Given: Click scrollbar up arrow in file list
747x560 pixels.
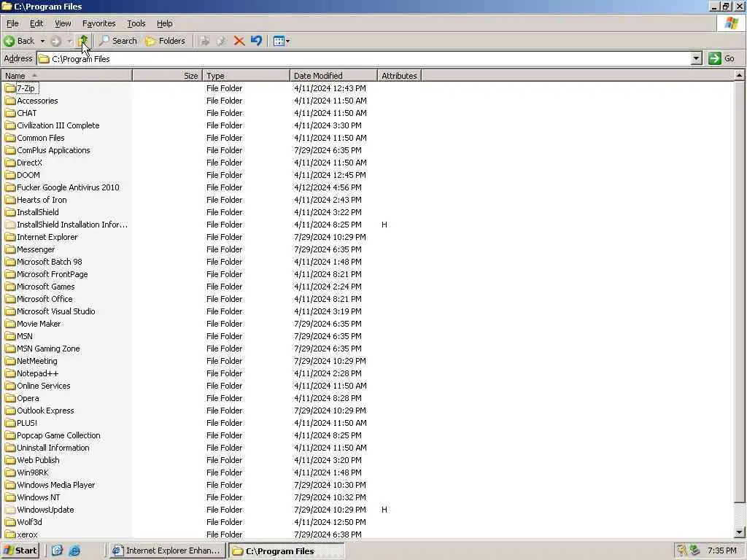Looking at the screenshot, I should point(739,75).
